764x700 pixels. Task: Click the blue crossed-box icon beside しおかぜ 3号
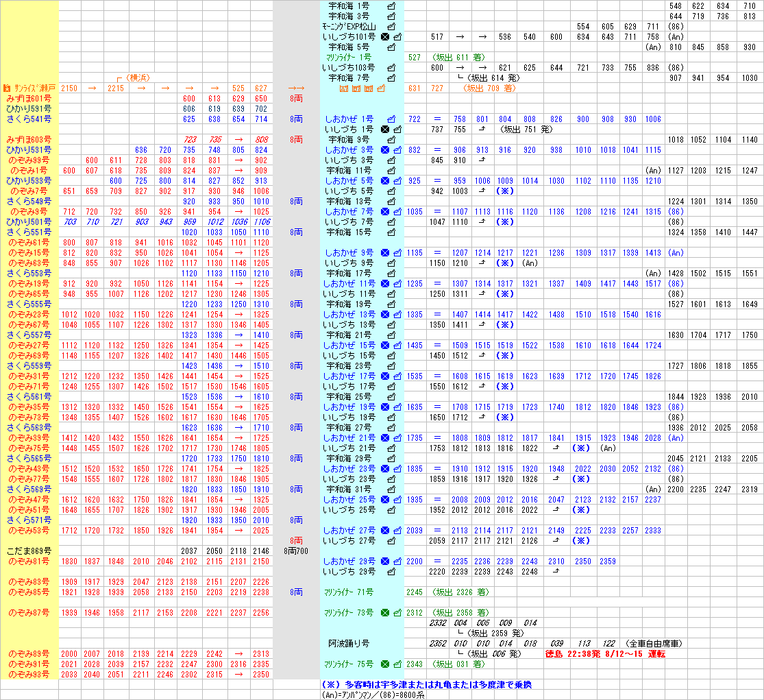(385, 150)
